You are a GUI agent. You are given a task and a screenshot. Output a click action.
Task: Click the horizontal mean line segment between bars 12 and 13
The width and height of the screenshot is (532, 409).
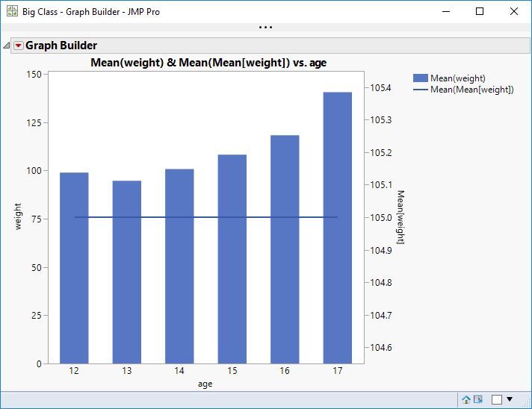(100, 217)
